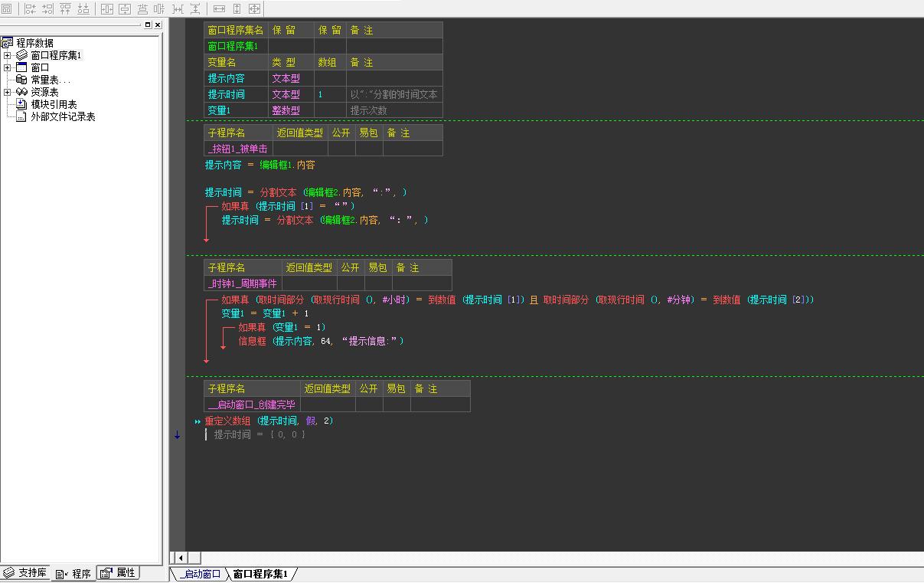924x583 pixels.
Task: Click the float/maximize button of the side panel
Action: coord(148,25)
